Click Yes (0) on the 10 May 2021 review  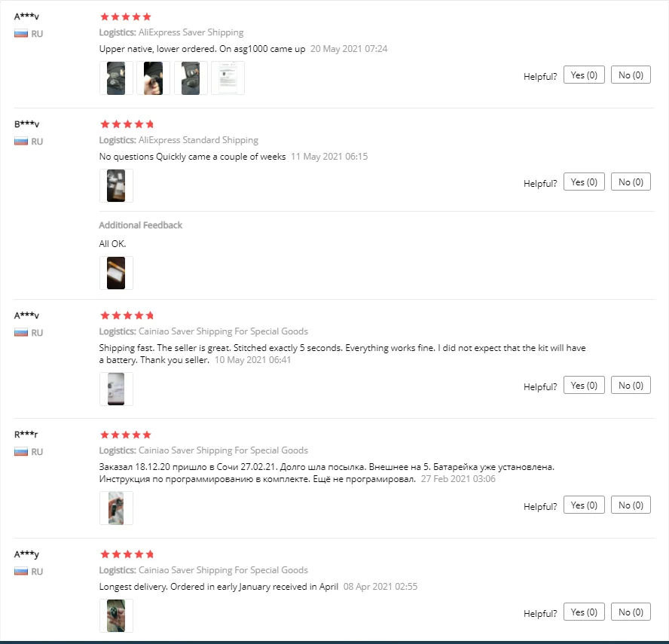coord(584,386)
